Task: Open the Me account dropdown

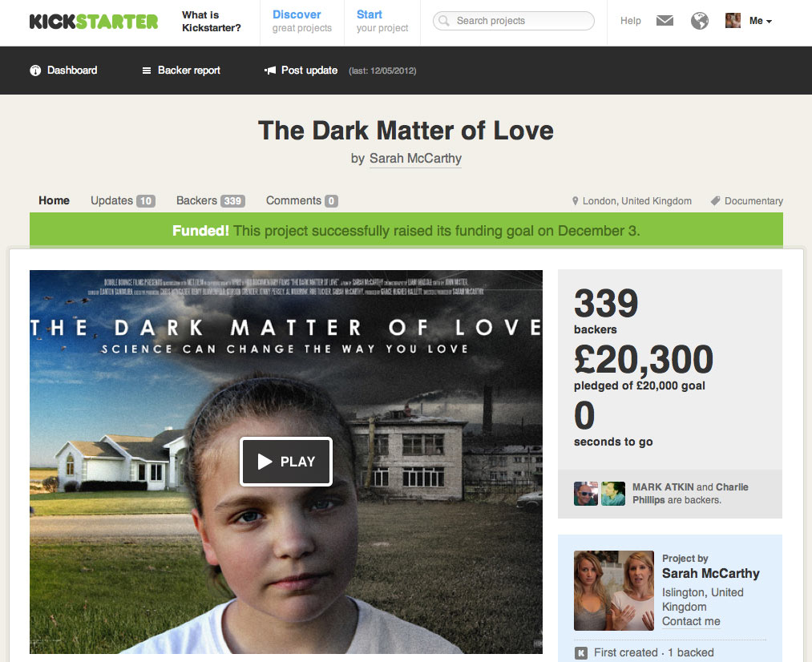Action: 760,21
